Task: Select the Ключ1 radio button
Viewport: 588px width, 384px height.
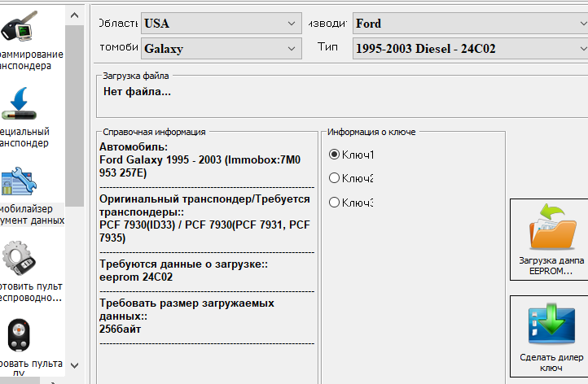Action: (334, 155)
